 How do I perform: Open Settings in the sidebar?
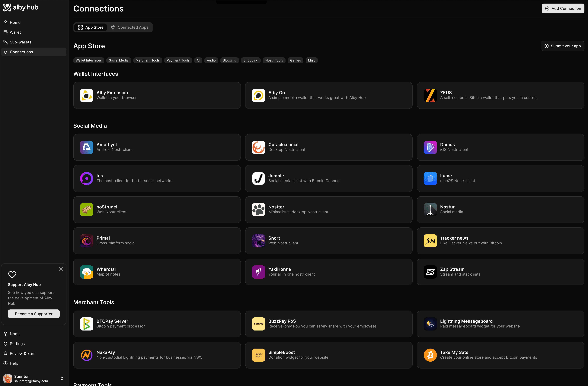17,343
